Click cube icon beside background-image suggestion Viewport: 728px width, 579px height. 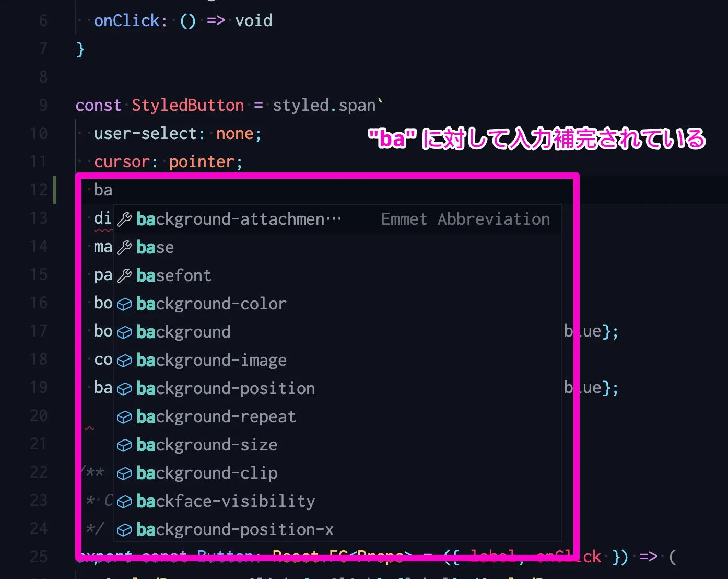point(124,361)
